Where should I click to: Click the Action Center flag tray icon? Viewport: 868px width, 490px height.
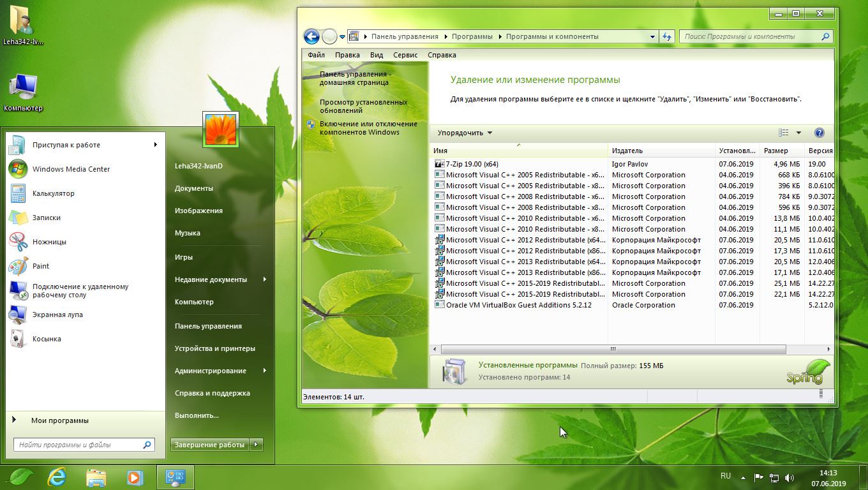759,477
